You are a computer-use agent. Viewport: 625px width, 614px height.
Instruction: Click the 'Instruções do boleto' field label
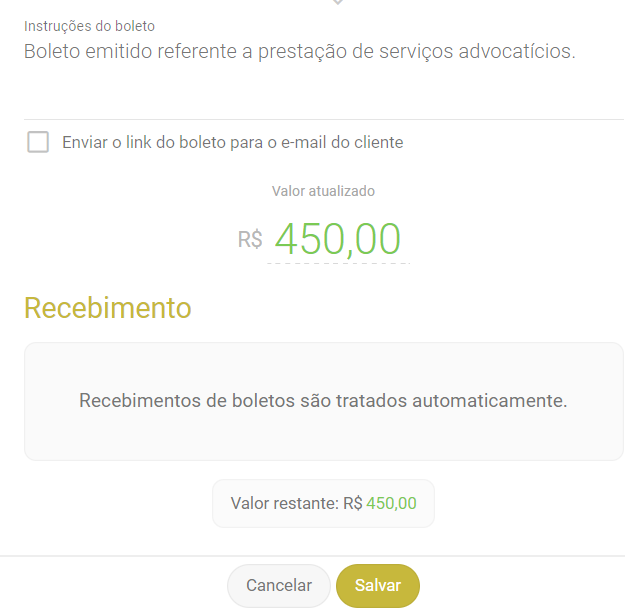pos(89,26)
